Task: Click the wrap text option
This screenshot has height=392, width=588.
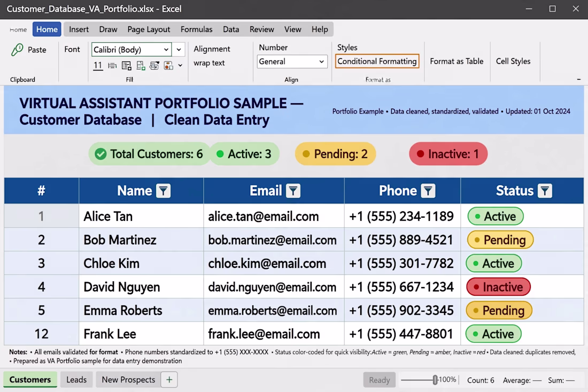Action: coord(209,63)
